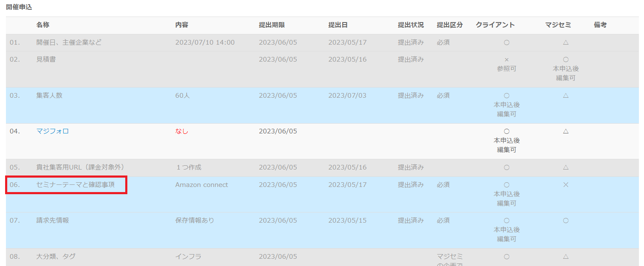Click the 提出期限 column header
The image size is (644, 266).
272,25
